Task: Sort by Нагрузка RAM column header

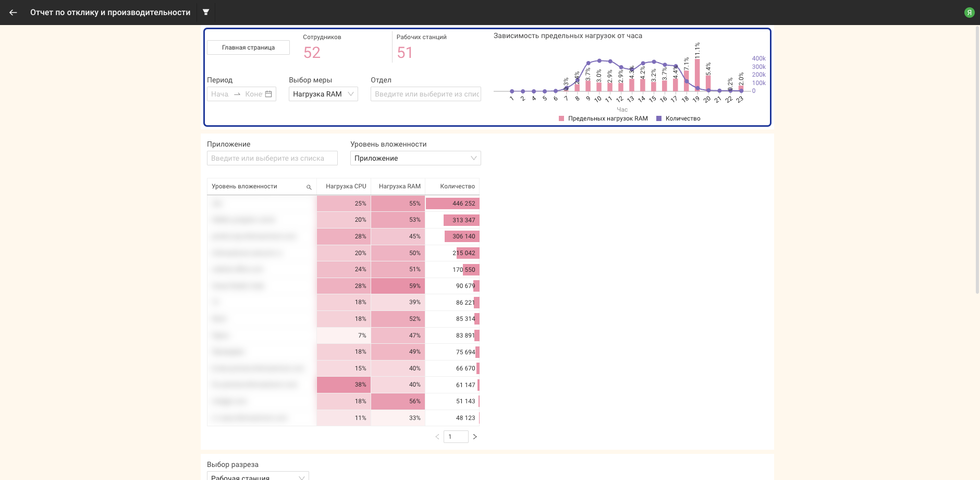Action: click(399, 186)
